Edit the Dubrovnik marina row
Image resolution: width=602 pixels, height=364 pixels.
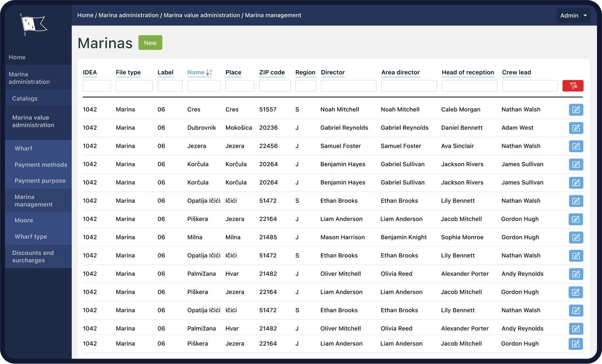click(576, 128)
